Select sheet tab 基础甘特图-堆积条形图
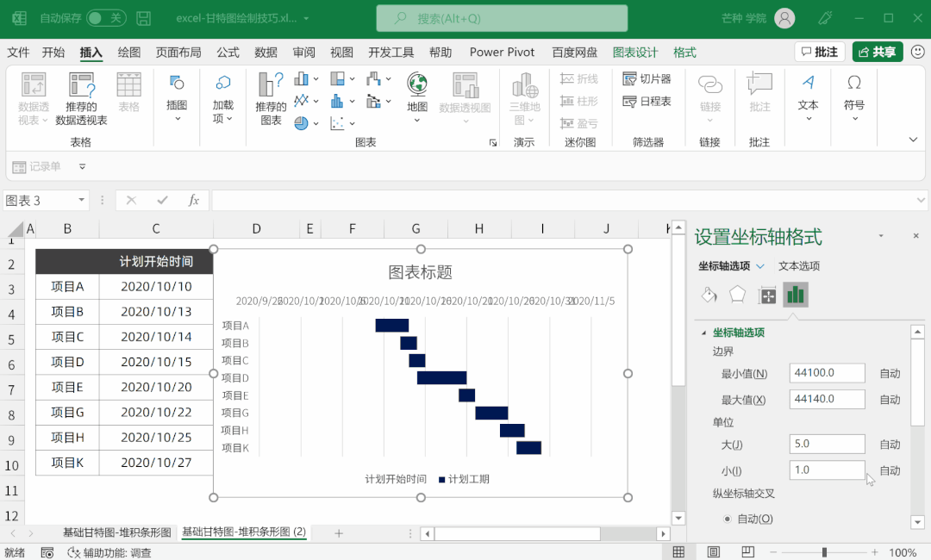The height and width of the screenshot is (560, 931). [117, 532]
